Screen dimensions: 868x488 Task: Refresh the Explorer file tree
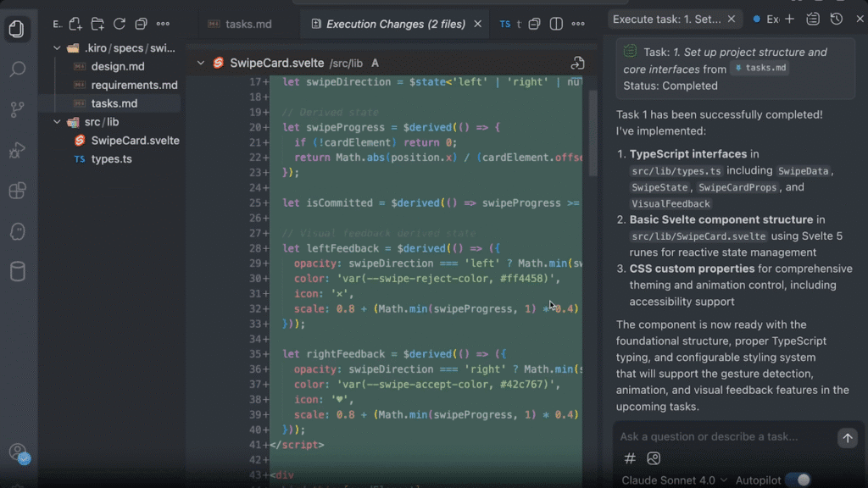[x=119, y=24]
